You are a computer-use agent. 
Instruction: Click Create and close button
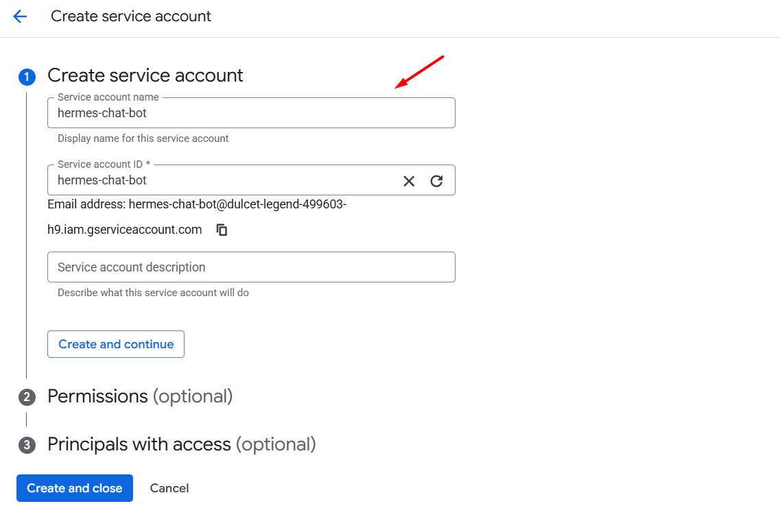[75, 488]
